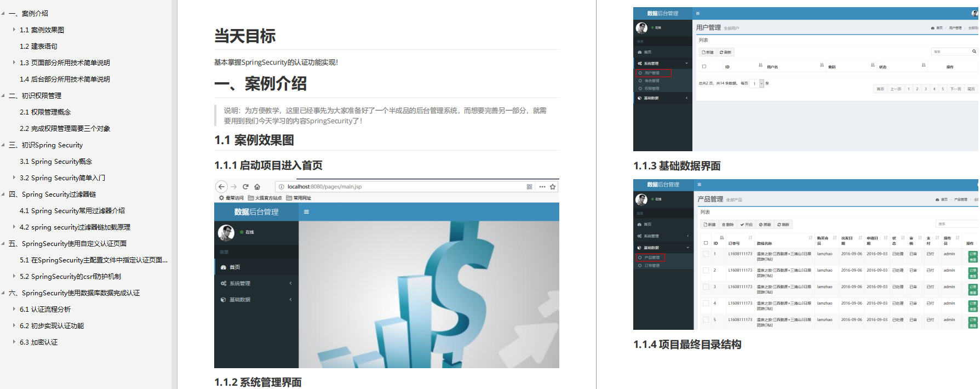Click 订单 green button in product row 1

click(973, 254)
